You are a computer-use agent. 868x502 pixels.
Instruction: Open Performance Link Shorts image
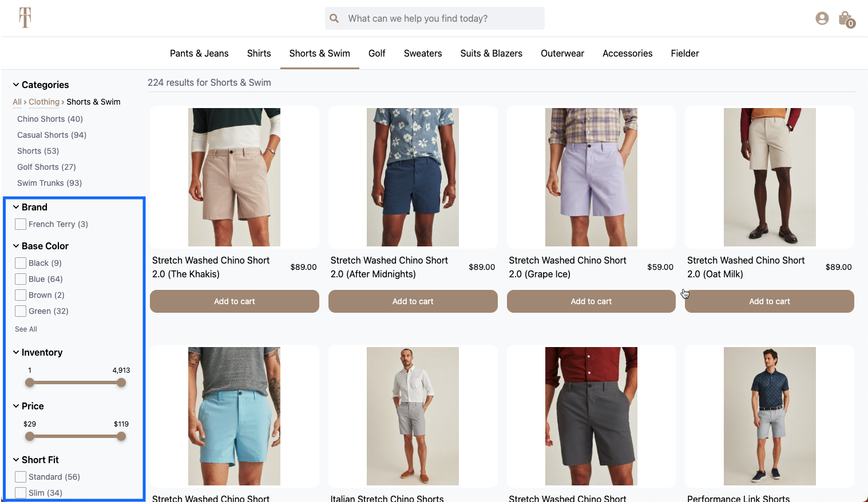[770, 416]
